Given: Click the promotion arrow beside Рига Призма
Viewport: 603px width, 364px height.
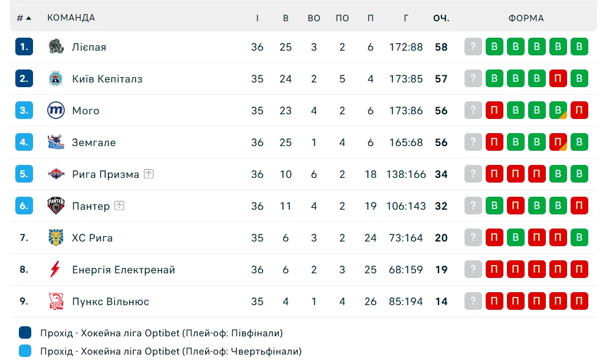Looking at the screenshot, I should (x=149, y=174).
